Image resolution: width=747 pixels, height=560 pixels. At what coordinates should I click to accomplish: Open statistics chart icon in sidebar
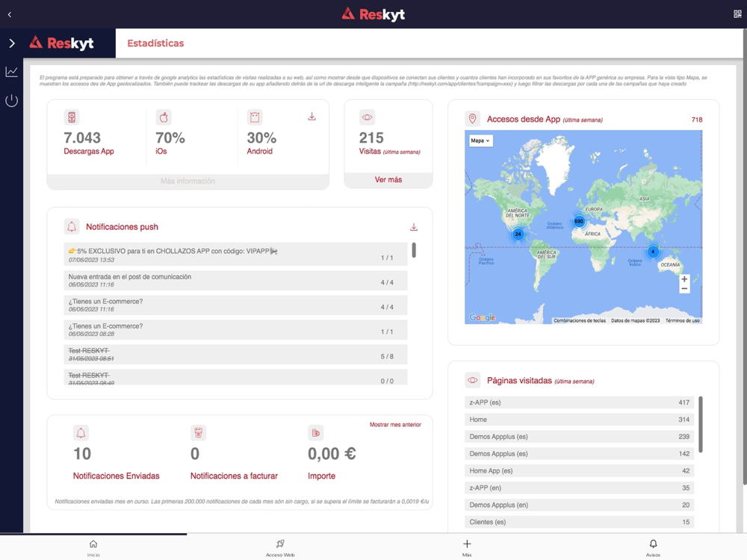[11, 72]
